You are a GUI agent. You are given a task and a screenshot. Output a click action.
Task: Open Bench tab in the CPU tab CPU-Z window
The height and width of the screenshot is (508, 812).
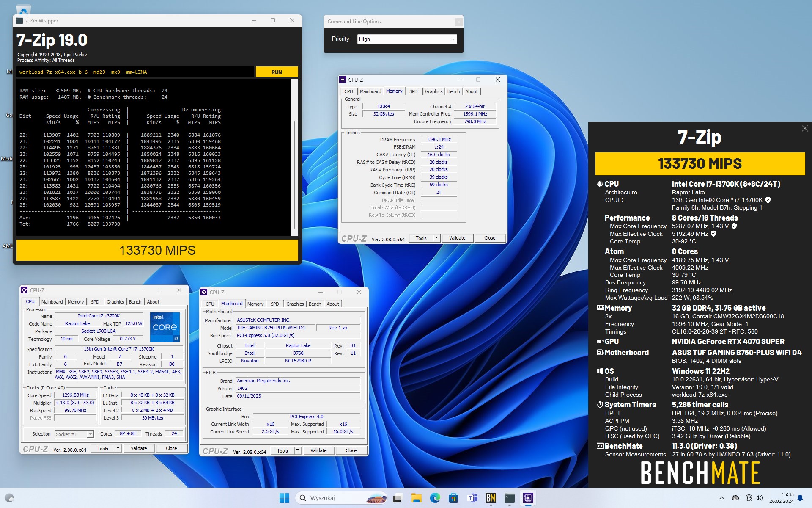coord(135,302)
